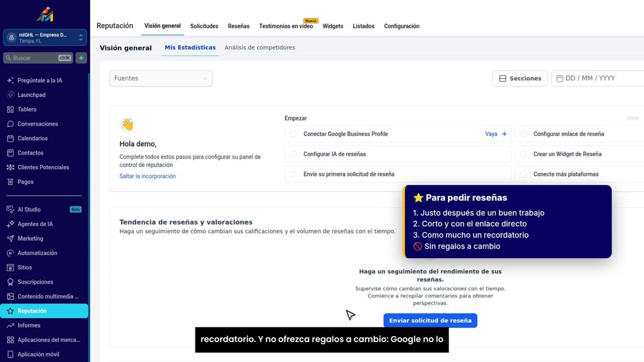
Task: Click the Contactos icon in sidebar
Action: point(11,153)
